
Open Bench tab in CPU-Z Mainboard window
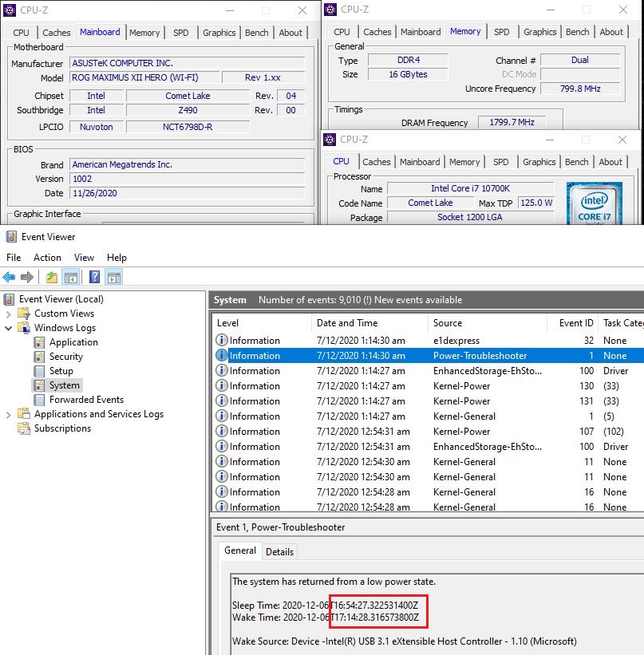[x=257, y=33]
